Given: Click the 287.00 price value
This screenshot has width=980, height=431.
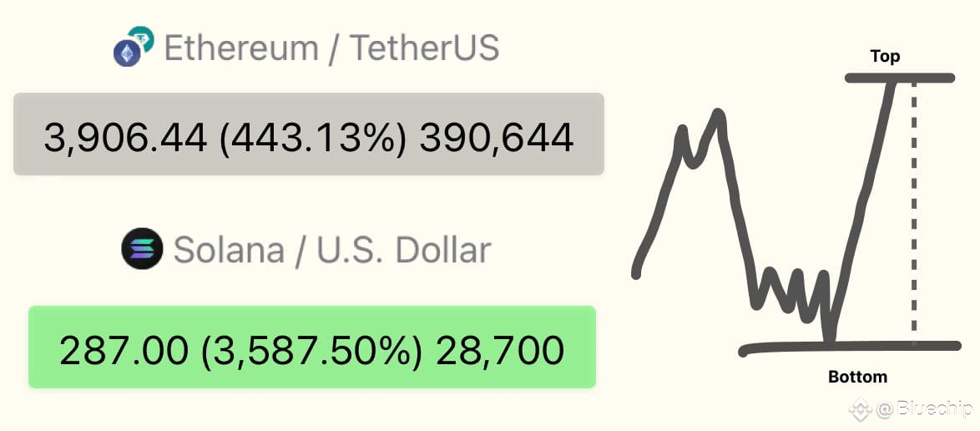Looking at the screenshot, I should tap(124, 351).
